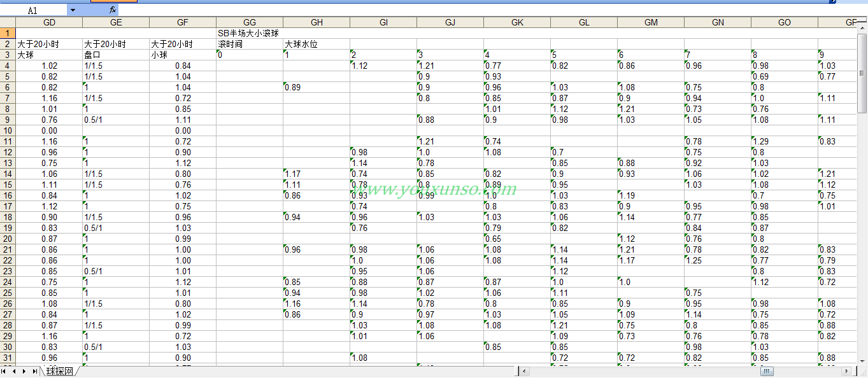
Task: Go to first sheet tab navigation arrow
Action: coord(5,371)
